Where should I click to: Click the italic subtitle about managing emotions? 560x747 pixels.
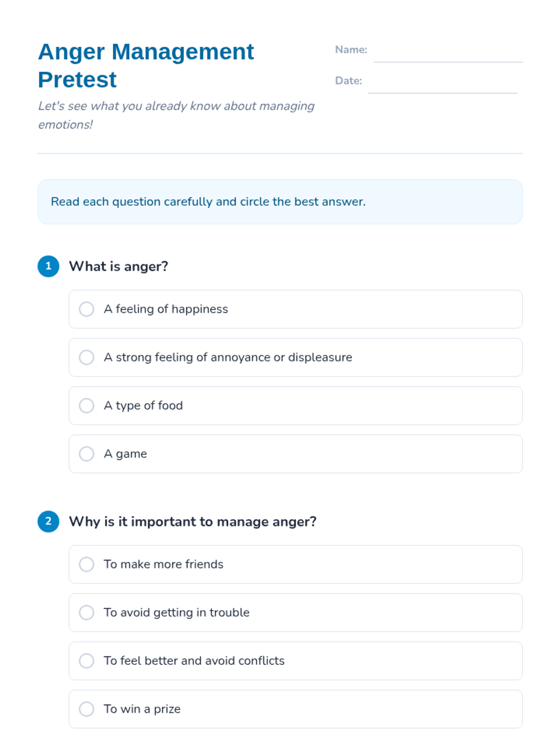176,115
